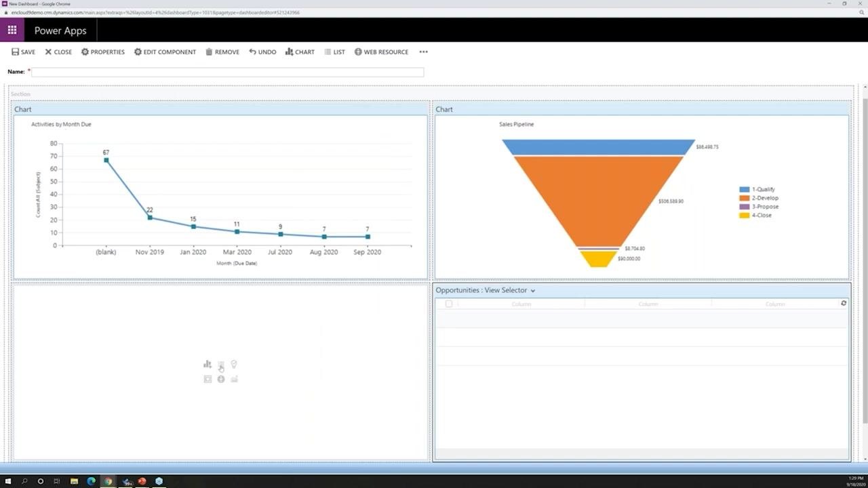Open the PROPERTIES gear command

[103, 52]
